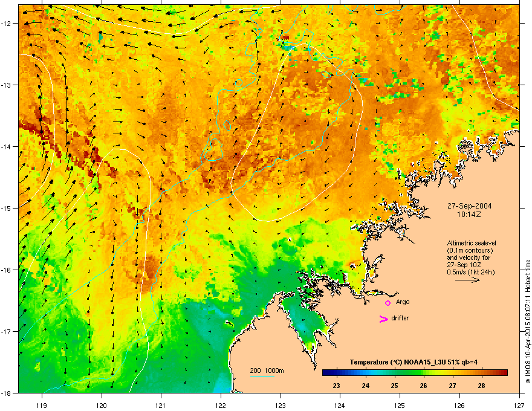532x411 pixels.
Task: Click the longitude axis label 120
Action: coord(102,405)
